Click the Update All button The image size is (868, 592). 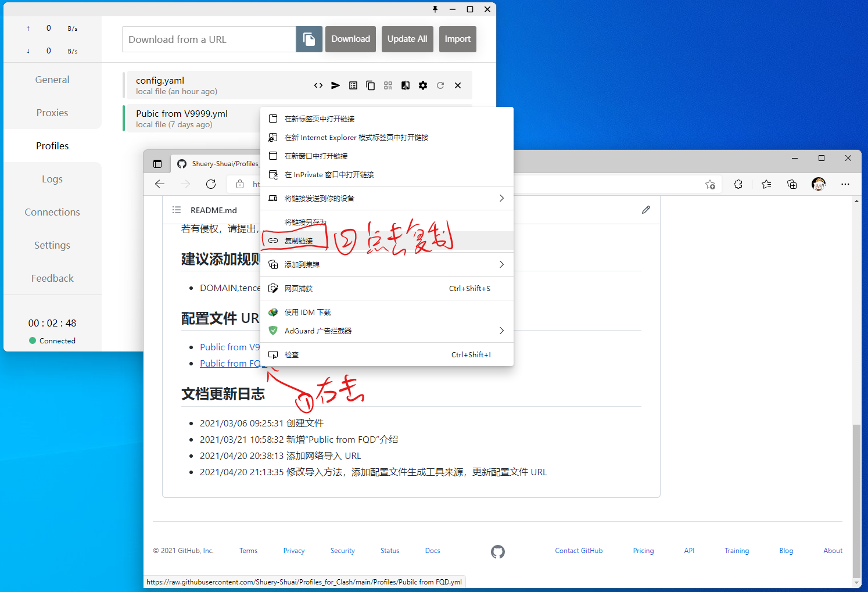point(407,39)
